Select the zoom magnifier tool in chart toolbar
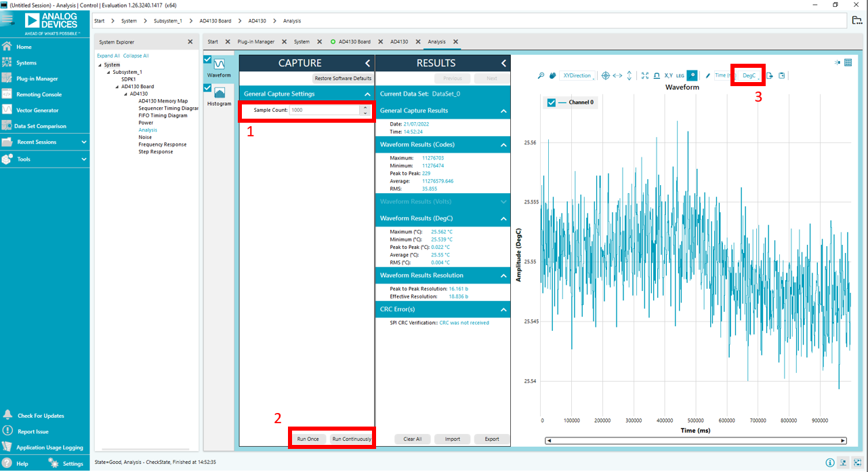Screen dimensions: 868x472 click(541, 75)
